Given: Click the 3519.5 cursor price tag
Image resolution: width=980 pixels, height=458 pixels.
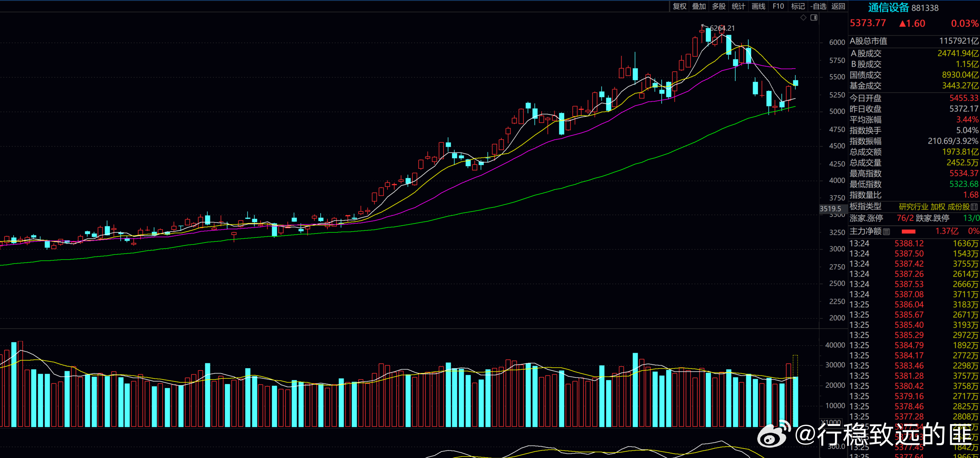Looking at the screenshot, I should point(830,209).
